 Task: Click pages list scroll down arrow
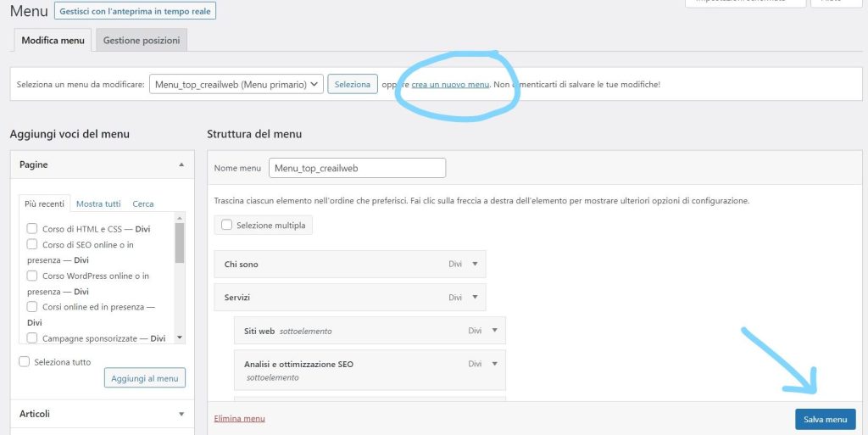[180, 337]
